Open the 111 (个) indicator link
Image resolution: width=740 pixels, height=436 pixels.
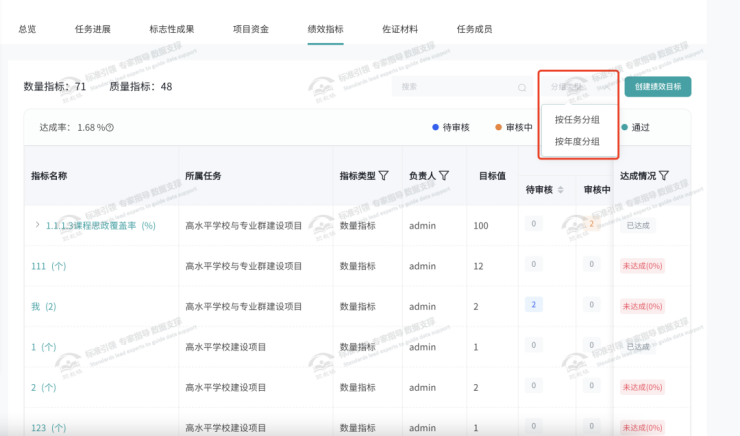click(x=48, y=265)
